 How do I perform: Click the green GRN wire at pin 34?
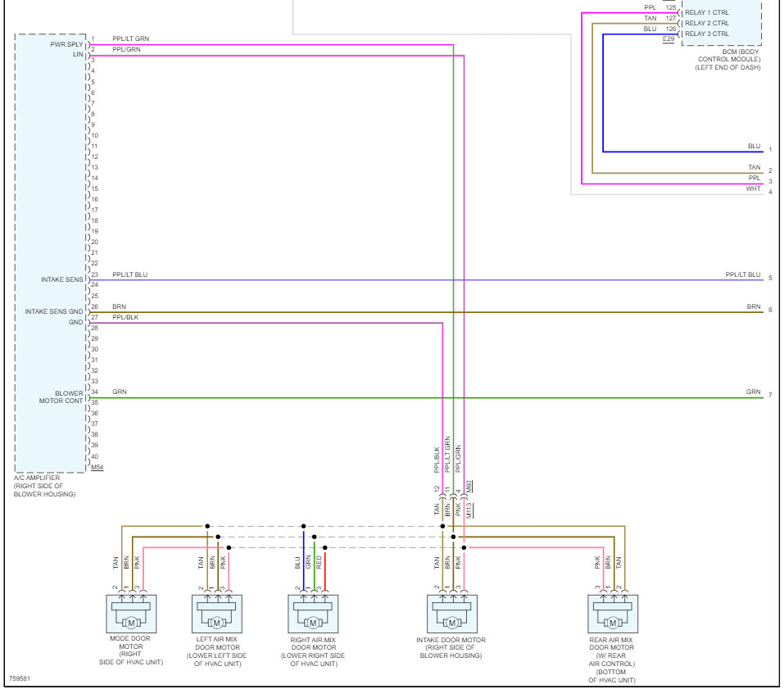pyautogui.click(x=426, y=398)
